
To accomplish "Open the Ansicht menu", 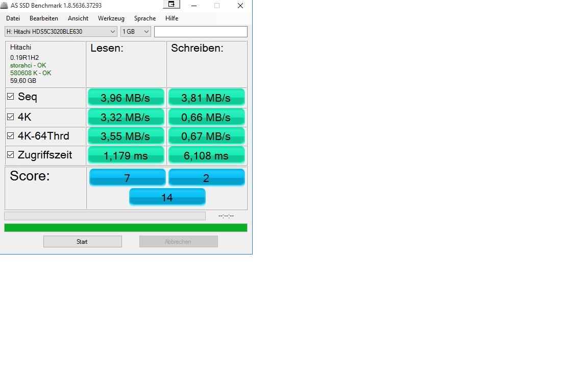I will pyautogui.click(x=78, y=18).
